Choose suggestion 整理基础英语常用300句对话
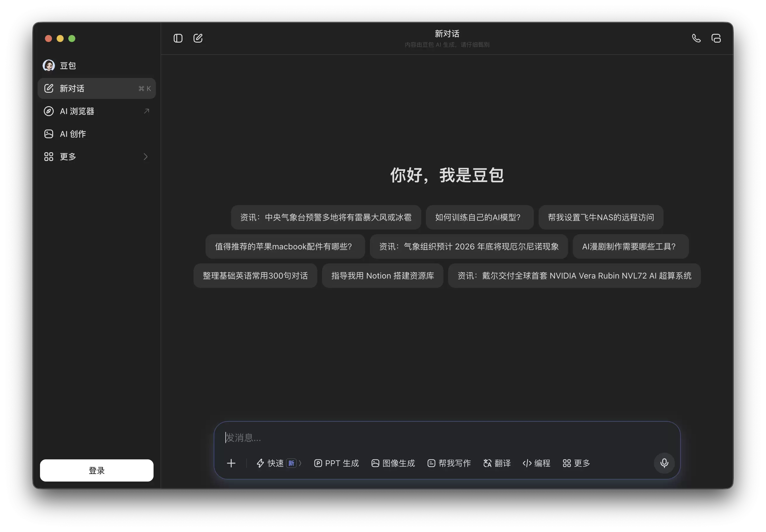Viewport: 766px width, 532px height. 255,275
